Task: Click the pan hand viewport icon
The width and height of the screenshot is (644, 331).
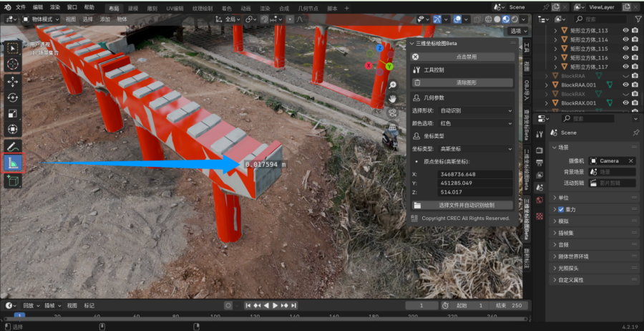Action: click(393, 97)
